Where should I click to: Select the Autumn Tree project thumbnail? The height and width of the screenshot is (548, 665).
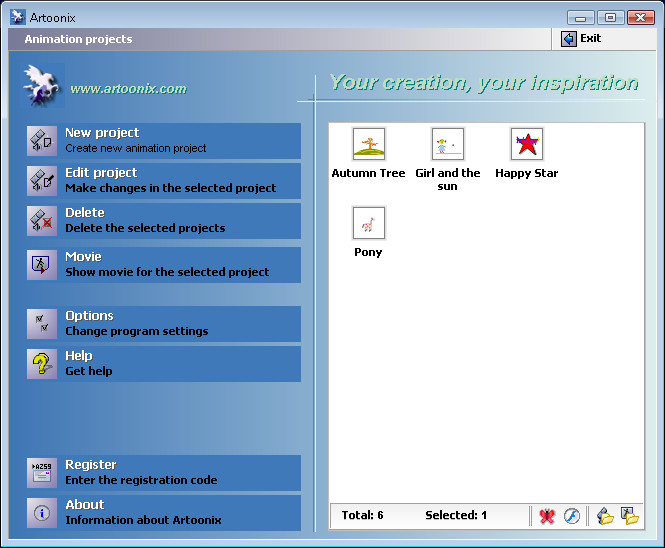click(x=369, y=144)
